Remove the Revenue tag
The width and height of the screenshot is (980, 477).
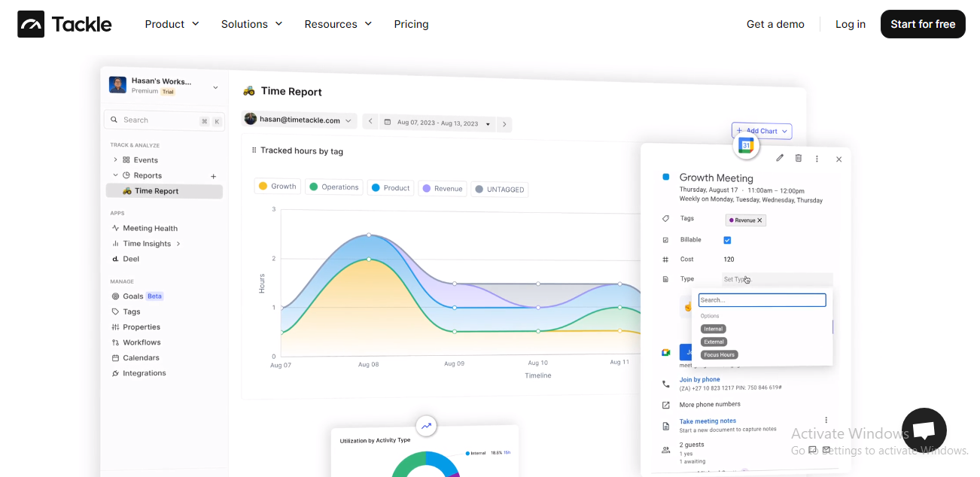pyautogui.click(x=759, y=220)
